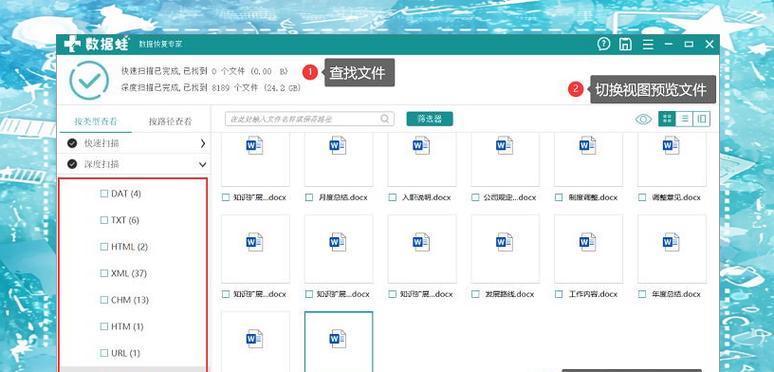This screenshot has width=774, height=372.
Task: Close the 数据蛙 window
Action: [709, 44]
